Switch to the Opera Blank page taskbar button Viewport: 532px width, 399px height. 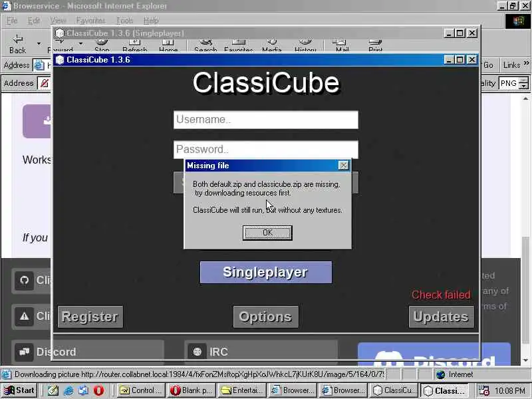tap(191, 390)
